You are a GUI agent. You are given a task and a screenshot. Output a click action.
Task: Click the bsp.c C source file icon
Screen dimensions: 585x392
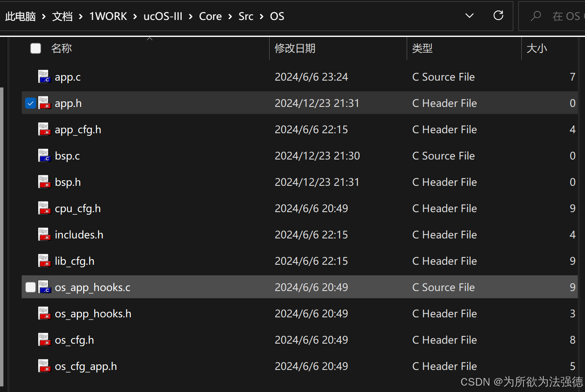[x=45, y=156]
